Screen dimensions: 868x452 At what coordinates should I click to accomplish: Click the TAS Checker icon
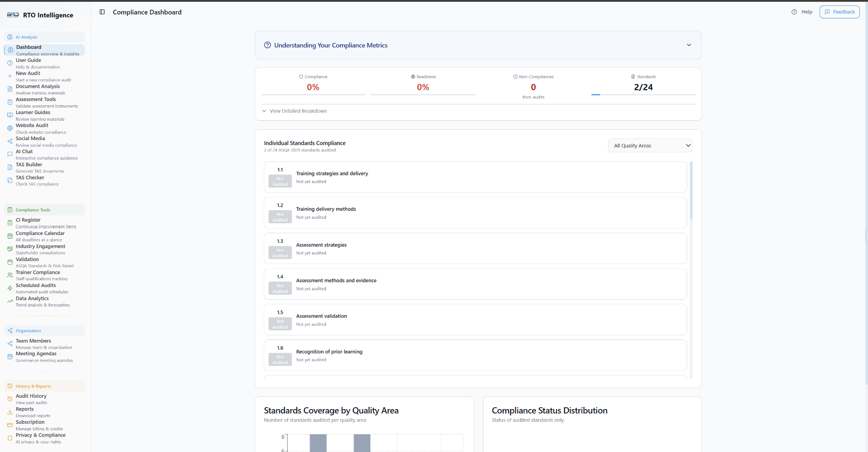pyautogui.click(x=10, y=180)
